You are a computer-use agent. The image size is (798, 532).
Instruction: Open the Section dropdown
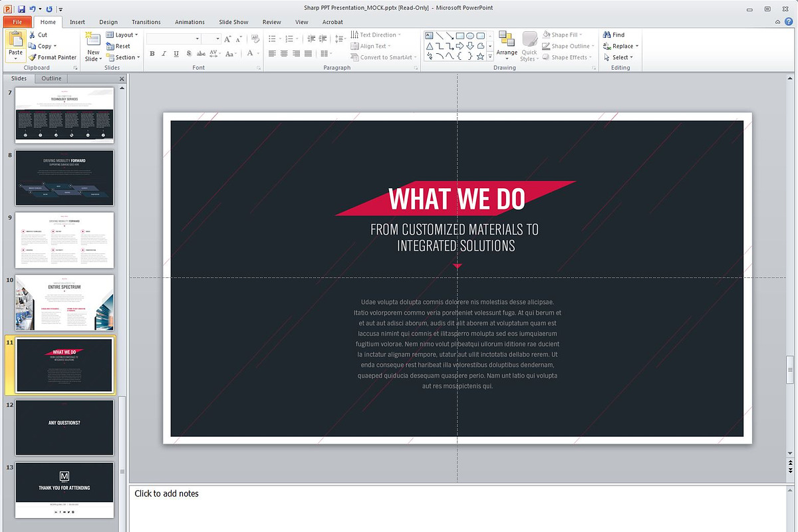124,57
